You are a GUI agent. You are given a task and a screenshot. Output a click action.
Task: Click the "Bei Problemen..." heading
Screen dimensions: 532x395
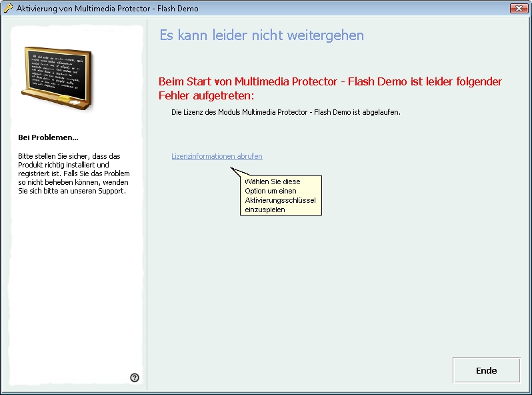click(49, 137)
